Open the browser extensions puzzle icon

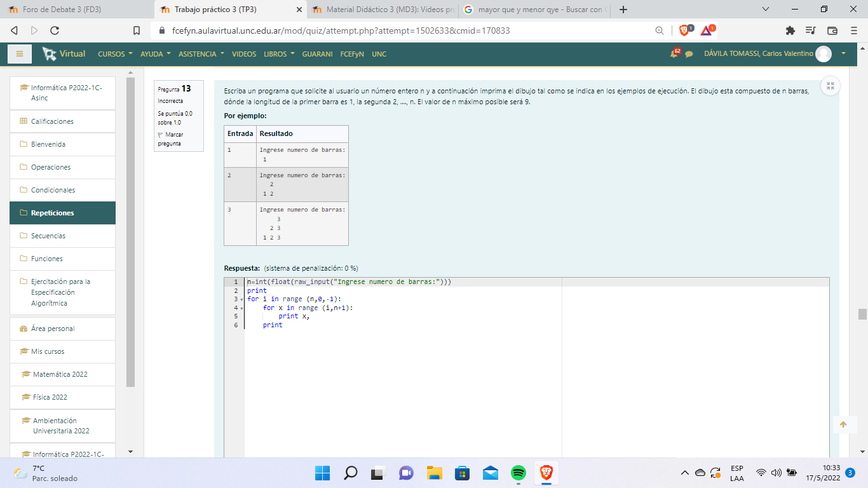790,30
